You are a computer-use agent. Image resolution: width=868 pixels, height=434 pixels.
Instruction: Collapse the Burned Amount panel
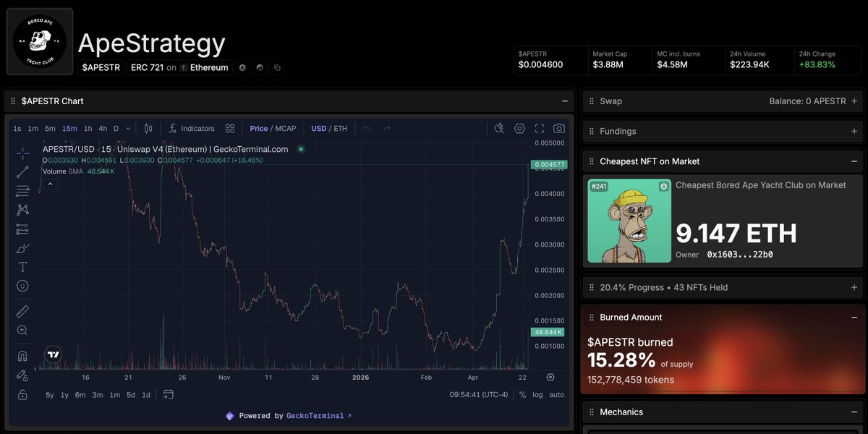[854, 317]
